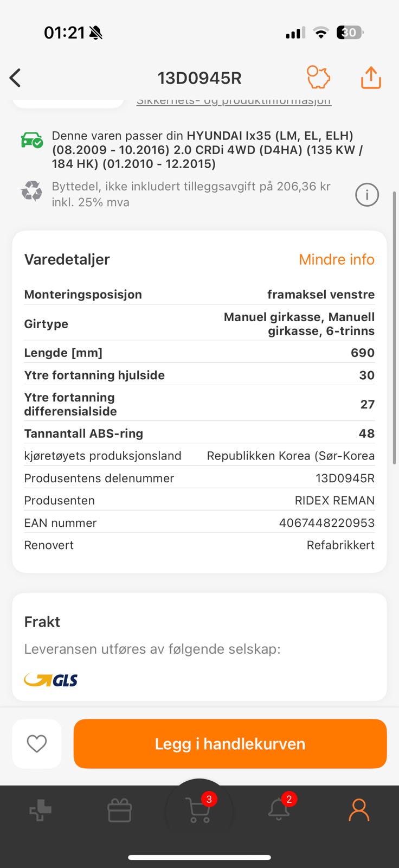Open Sikkerhets- og produktinformasjon link
The width and height of the screenshot is (399, 868).
(x=234, y=101)
